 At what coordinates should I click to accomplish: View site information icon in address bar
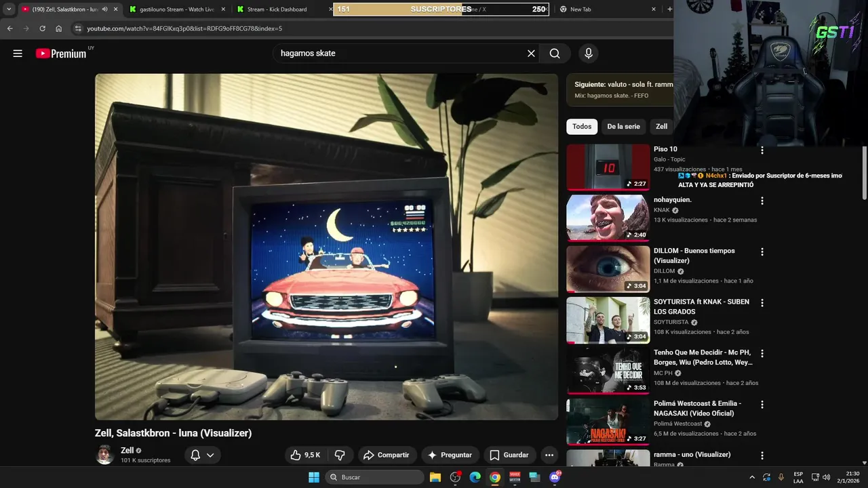[x=78, y=28]
